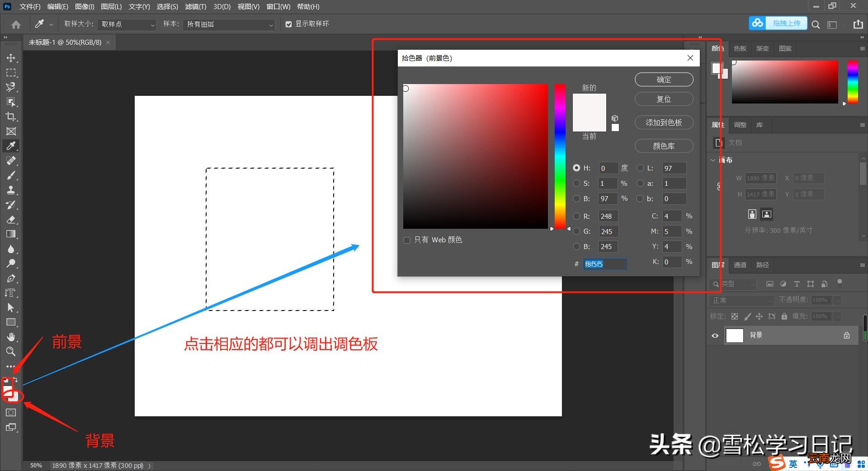The height and width of the screenshot is (471, 868).
Task: Collapse the 画布 section expander
Action: pyautogui.click(x=713, y=160)
